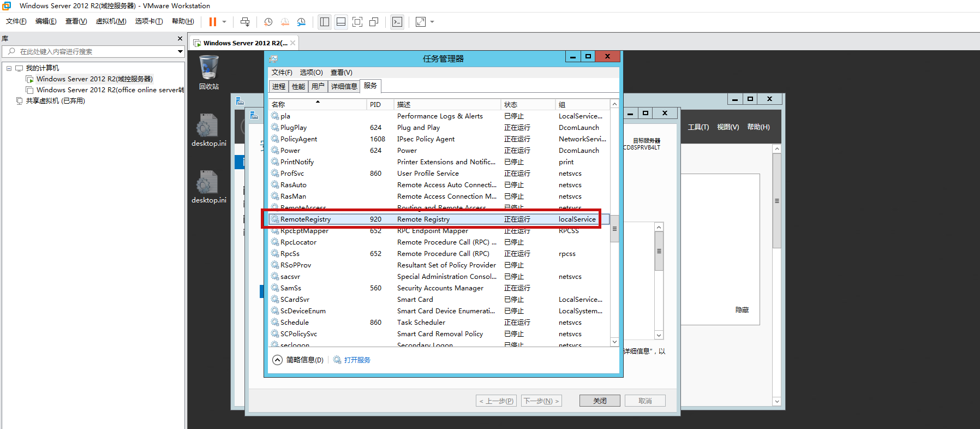Sort services by 名称 column header

pyautogui.click(x=318, y=104)
